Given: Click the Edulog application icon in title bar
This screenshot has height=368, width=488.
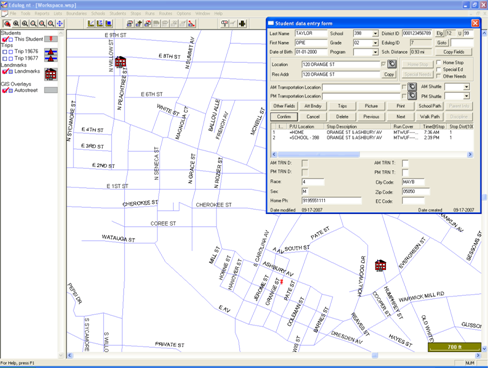Looking at the screenshot, I should 4,5.
